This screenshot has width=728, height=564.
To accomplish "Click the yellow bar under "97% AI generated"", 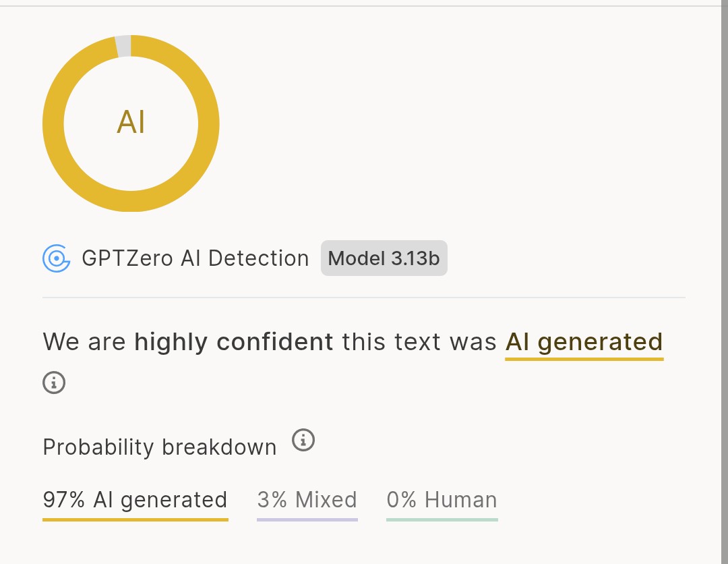I will [135, 519].
